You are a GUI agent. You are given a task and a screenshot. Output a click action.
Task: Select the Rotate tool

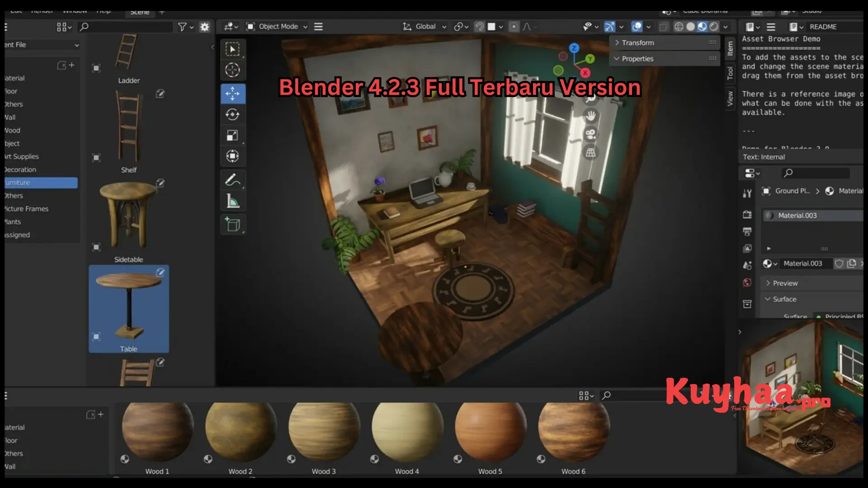click(x=233, y=114)
